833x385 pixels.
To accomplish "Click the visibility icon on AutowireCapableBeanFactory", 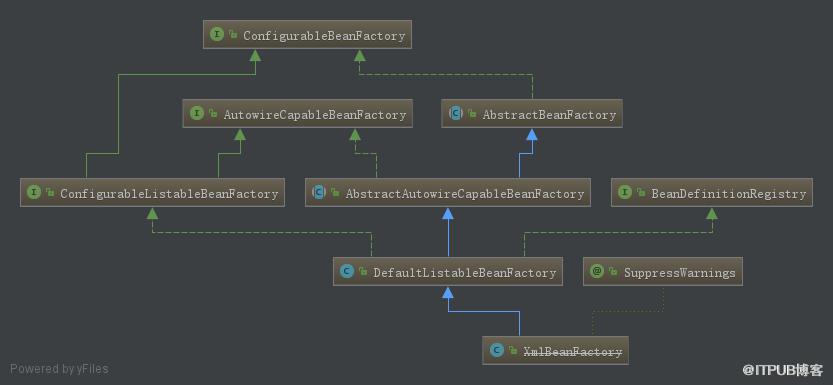I will pyautogui.click(x=213, y=114).
